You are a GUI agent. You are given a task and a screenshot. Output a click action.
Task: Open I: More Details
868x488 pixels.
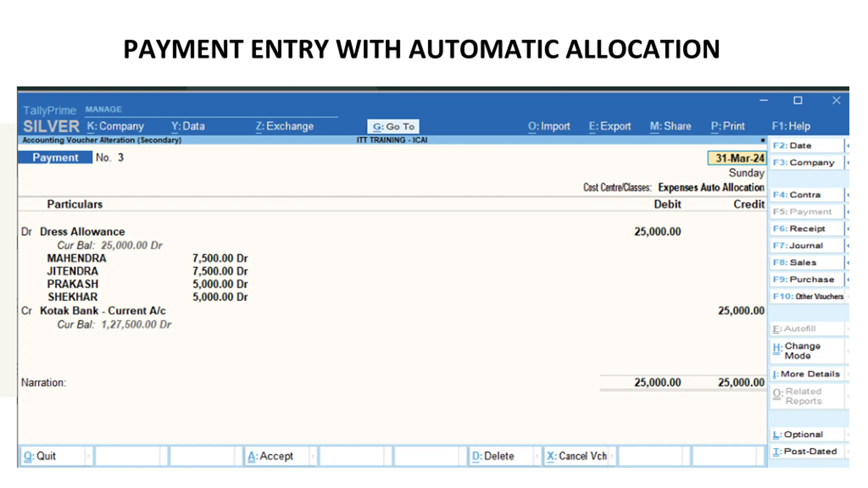click(807, 374)
